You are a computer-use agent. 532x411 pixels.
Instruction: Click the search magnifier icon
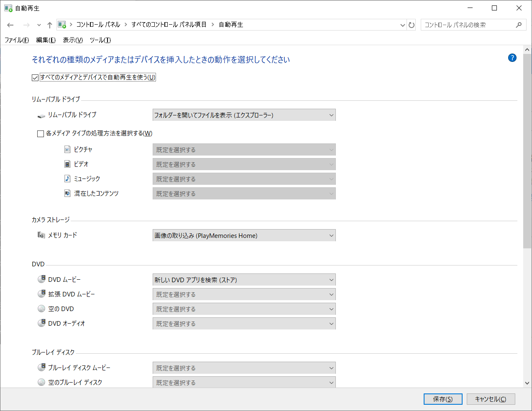point(519,25)
